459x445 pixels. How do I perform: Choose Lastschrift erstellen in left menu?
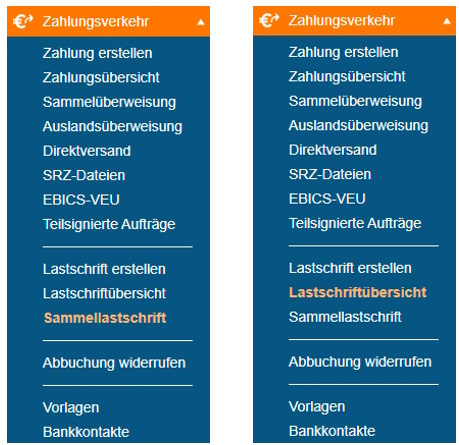104,269
